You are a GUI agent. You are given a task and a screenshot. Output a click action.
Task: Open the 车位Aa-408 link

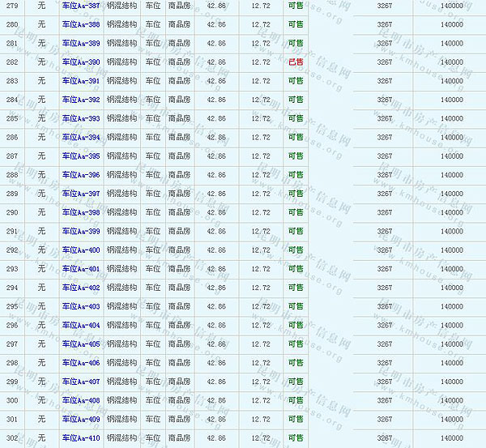[81, 400]
